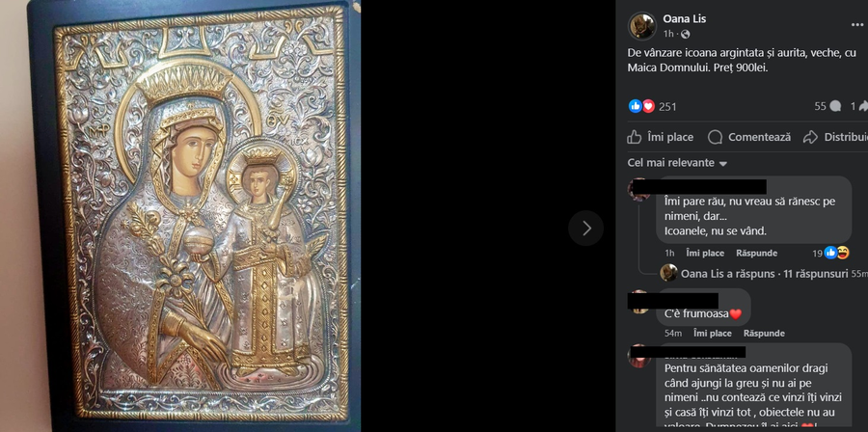Open the Oana Lis profile name link
The height and width of the screenshot is (432, 868).
pos(684,19)
